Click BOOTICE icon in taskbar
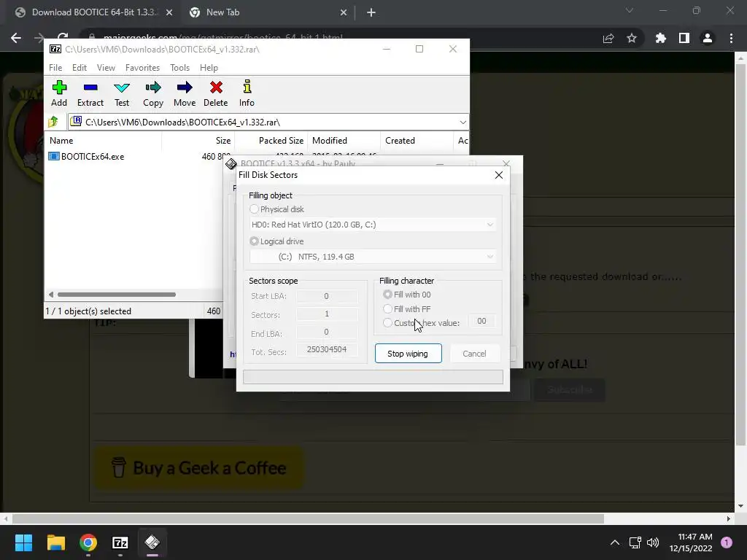The image size is (747, 560). (x=152, y=542)
